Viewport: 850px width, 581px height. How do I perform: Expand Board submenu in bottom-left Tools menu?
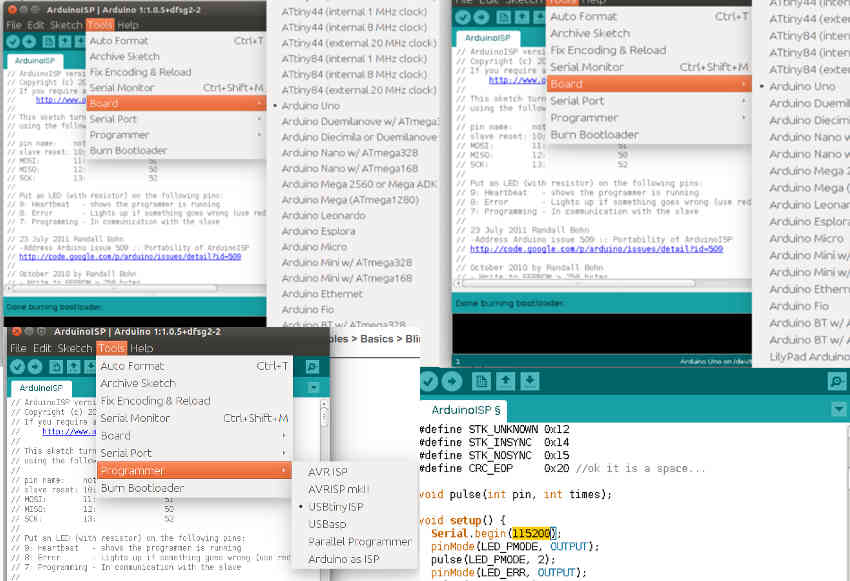point(194,435)
